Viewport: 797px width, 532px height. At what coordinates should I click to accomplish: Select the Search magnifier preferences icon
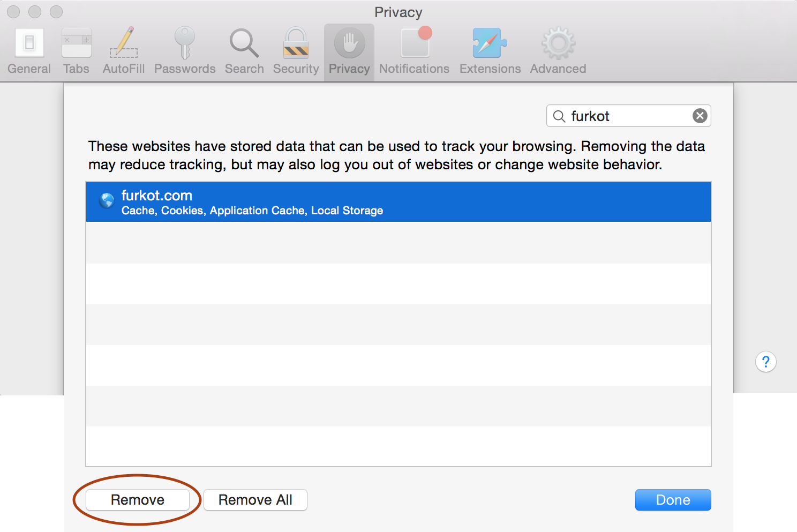[244, 51]
